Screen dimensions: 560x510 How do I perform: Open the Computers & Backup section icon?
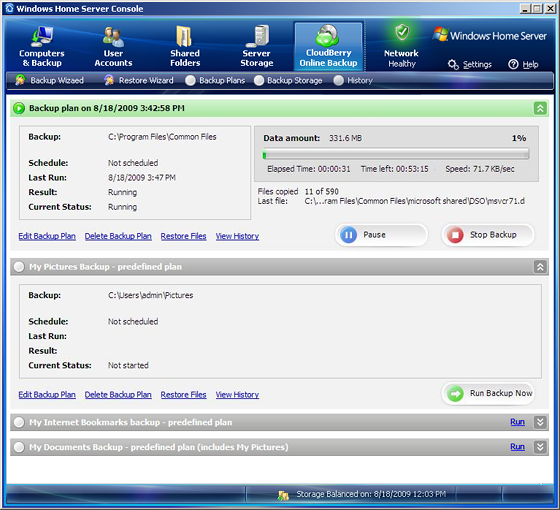[42, 36]
